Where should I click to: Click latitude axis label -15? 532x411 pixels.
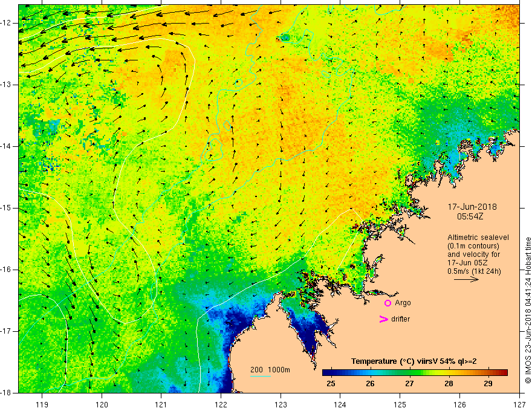(x=6, y=208)
